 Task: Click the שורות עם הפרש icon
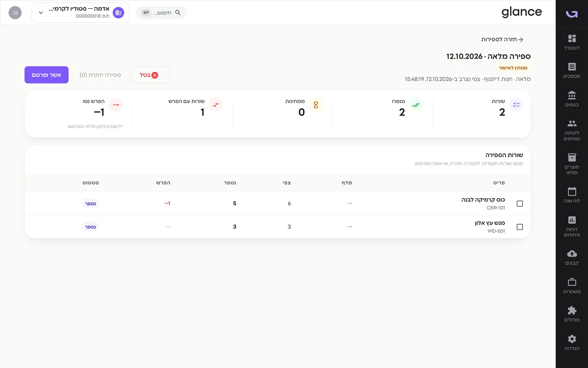tap(216, 105)
